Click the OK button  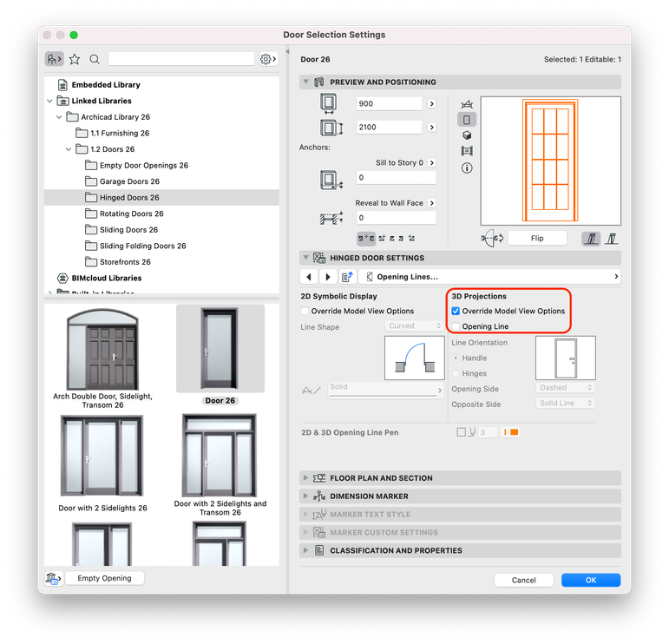click(591, 580)
